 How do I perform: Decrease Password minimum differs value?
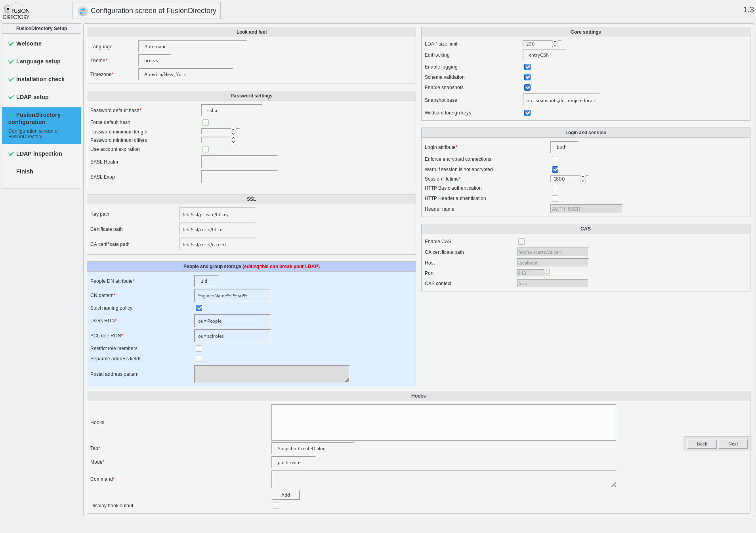click(x=233, y=143)
